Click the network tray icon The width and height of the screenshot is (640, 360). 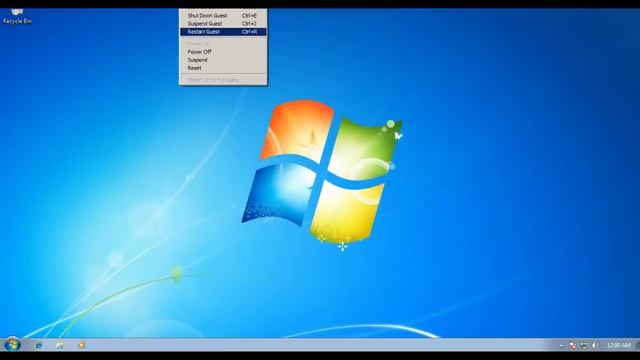click(x=584, y=346)
